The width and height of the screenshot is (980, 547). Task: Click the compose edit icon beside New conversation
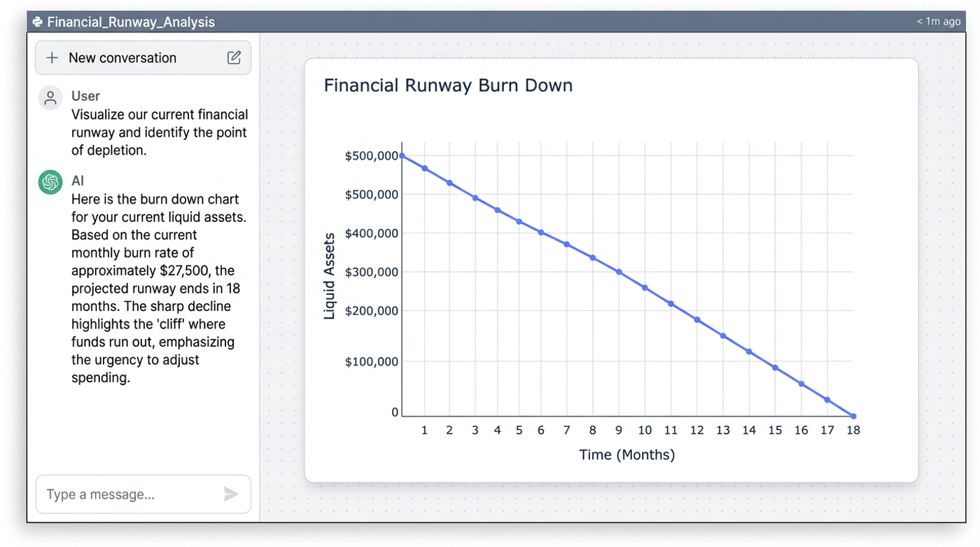point(234,57)
